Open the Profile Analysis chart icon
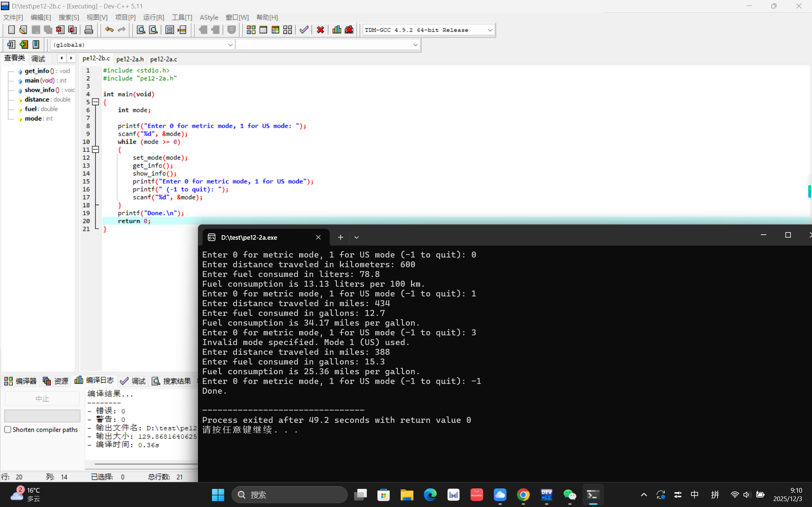Image resolution: width=812 pixels, height=507 pixels. [337, 30]
